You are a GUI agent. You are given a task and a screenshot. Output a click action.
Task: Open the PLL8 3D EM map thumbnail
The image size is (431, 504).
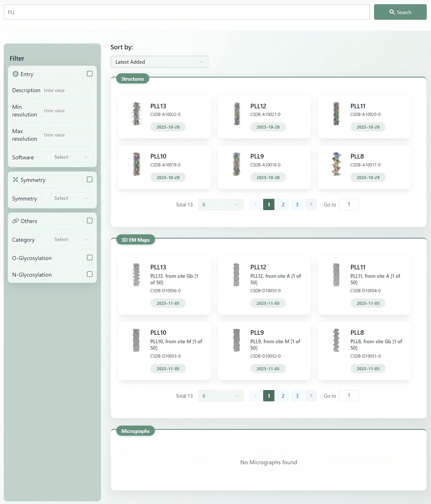[336, 340]
